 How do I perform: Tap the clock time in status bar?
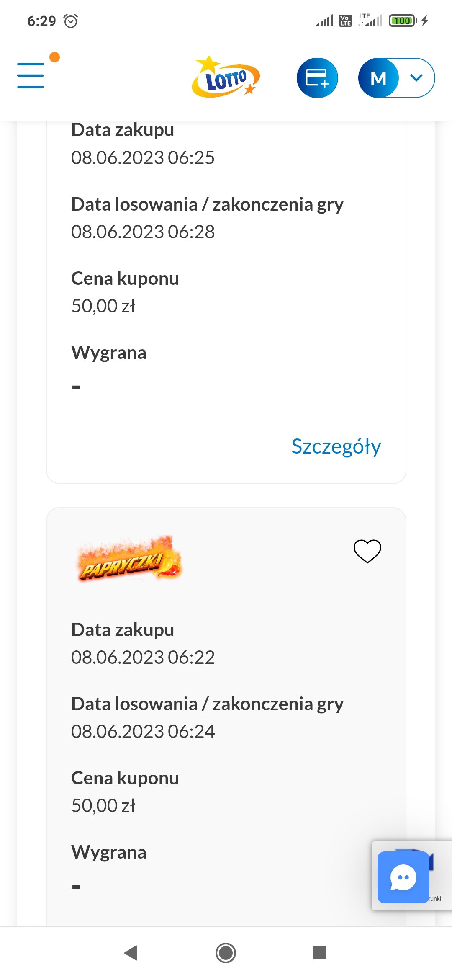pos(41,21)
